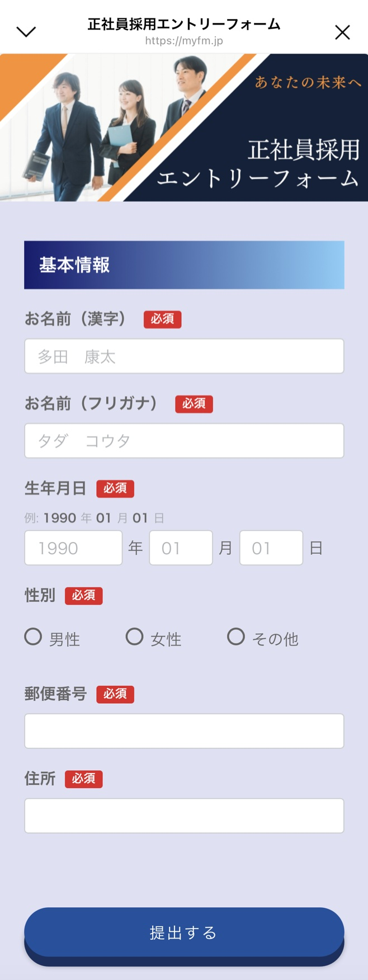The width and height of the screenshot is (368, 980).
Task: Tap the 必須 badge beside 性別
Action: pos(84,596)
